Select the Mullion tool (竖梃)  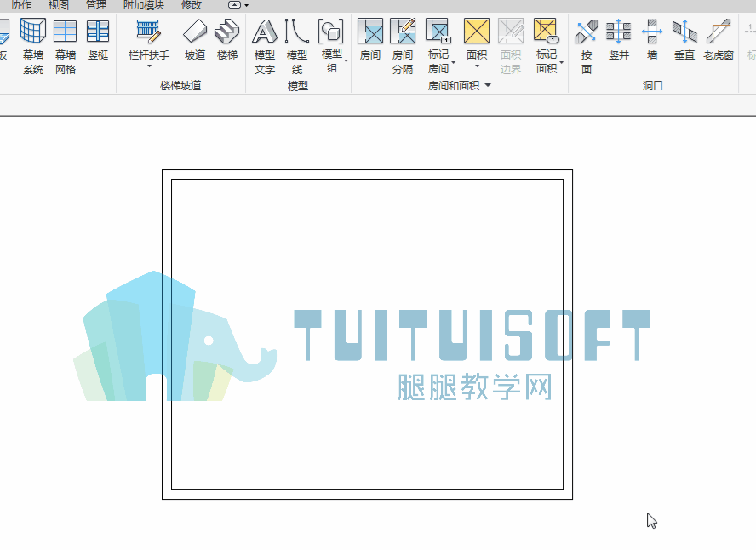pyautogui.click(x=97, y=39)
